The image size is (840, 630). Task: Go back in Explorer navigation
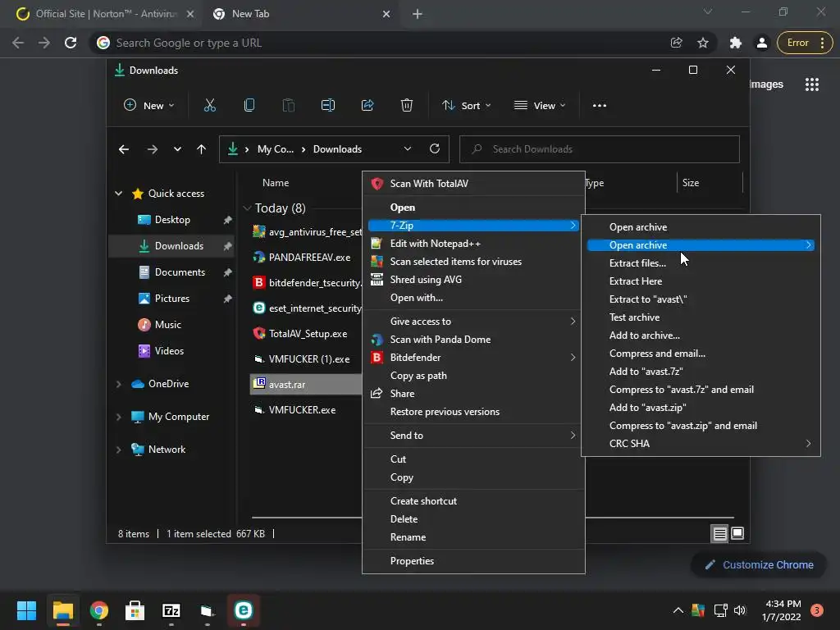click(124, 149)
